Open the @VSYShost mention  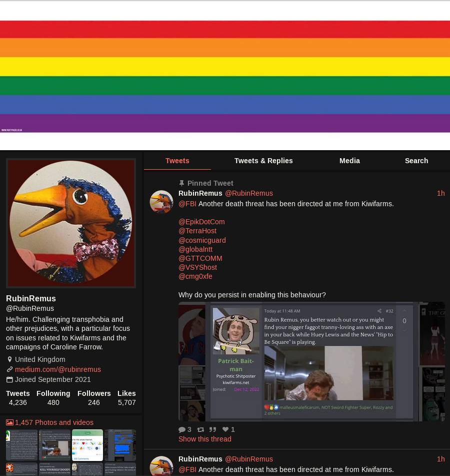click(x=197, y=267)
